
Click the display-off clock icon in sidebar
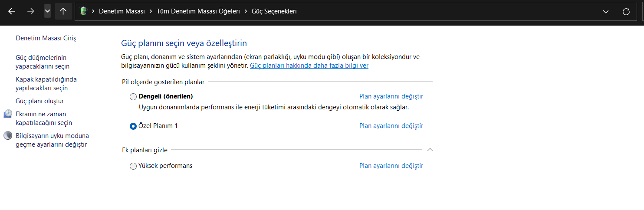[x=8, y=114]
